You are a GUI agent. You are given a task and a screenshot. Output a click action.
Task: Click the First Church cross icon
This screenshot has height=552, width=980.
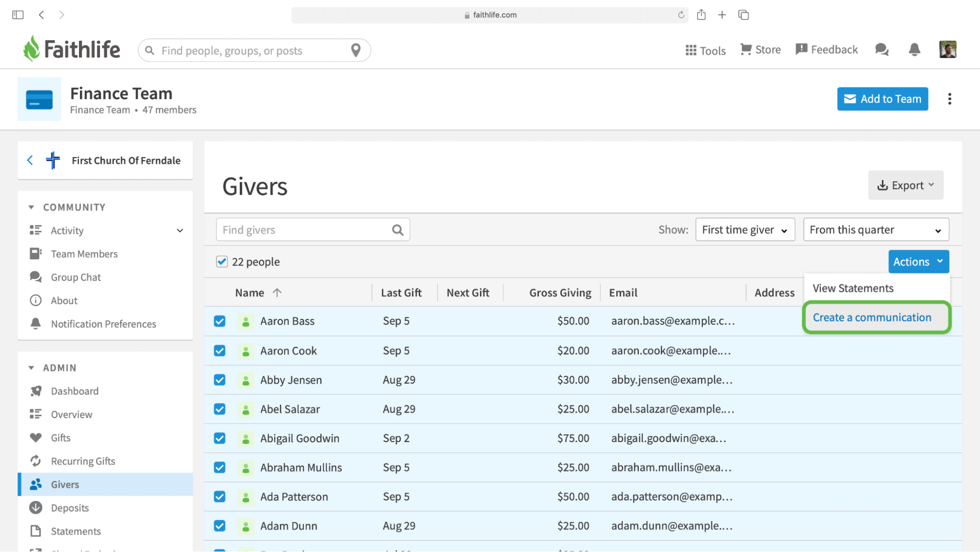[53, 160]
